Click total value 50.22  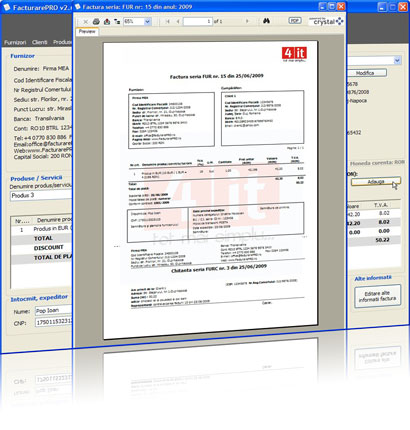(382, 240)
